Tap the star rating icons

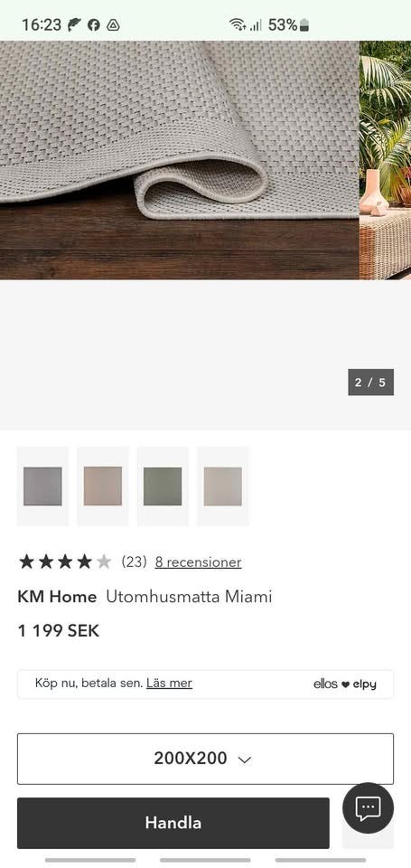[65, 561]
